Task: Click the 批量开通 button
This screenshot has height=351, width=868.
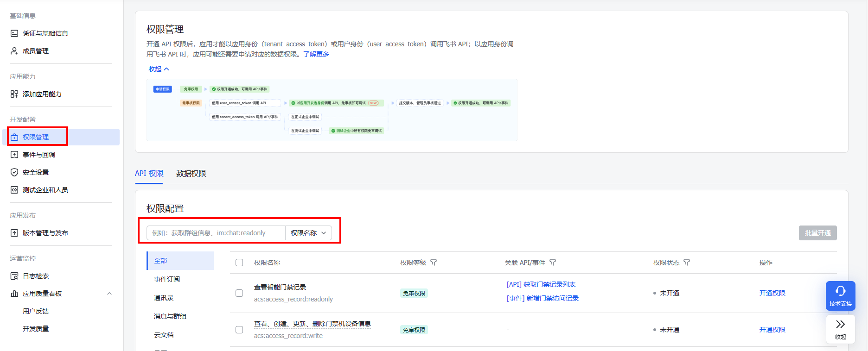Action: tap(817, 233)
